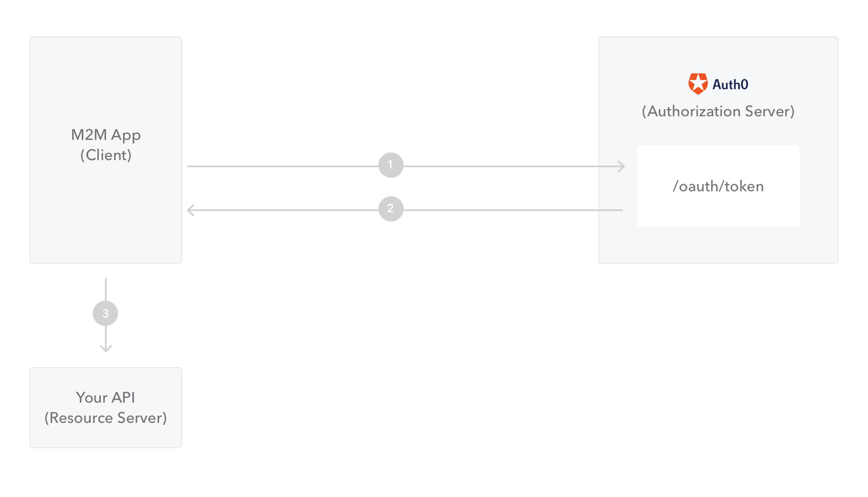Click the Auth0 shield logo

click(x=698, y=84)
